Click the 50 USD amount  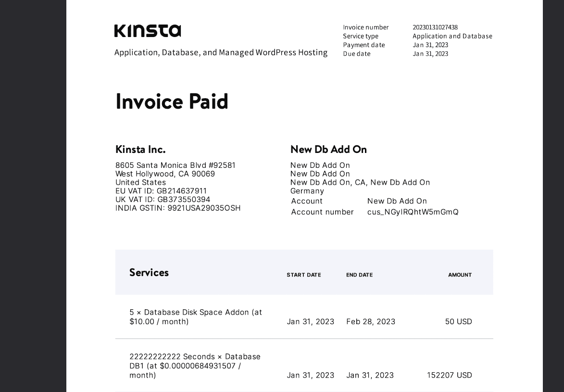point(458,321)
